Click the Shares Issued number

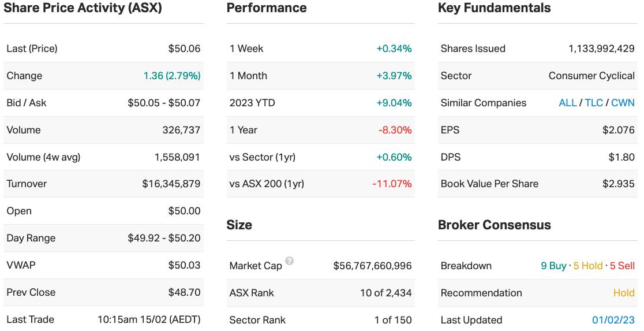[x=601, y=49]
